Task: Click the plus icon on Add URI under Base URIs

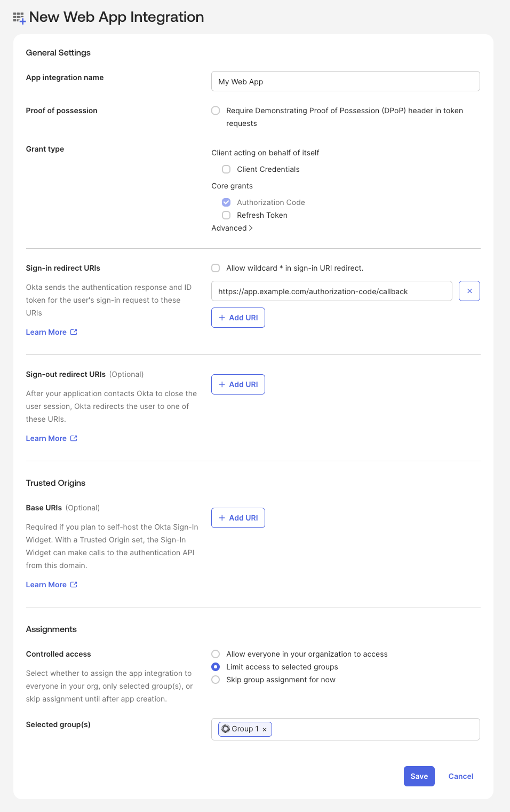Action: (x=222, y=517)
